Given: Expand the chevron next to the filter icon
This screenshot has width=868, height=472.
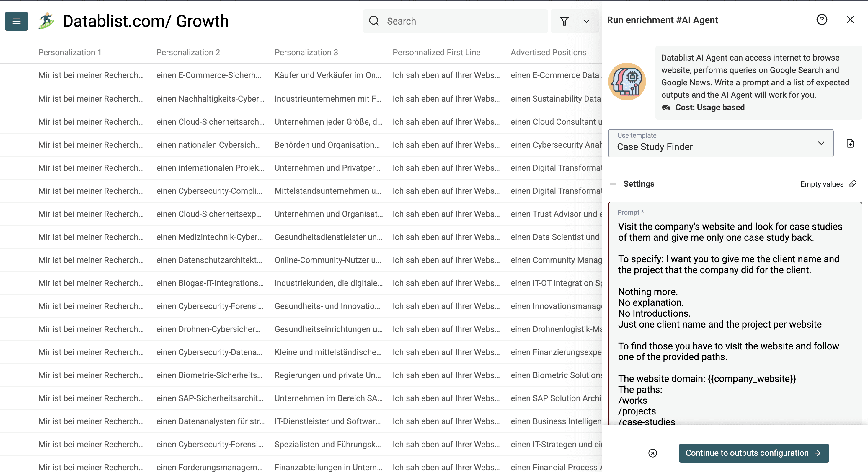Looking at the screenshot, I should [x=586, y=21].
